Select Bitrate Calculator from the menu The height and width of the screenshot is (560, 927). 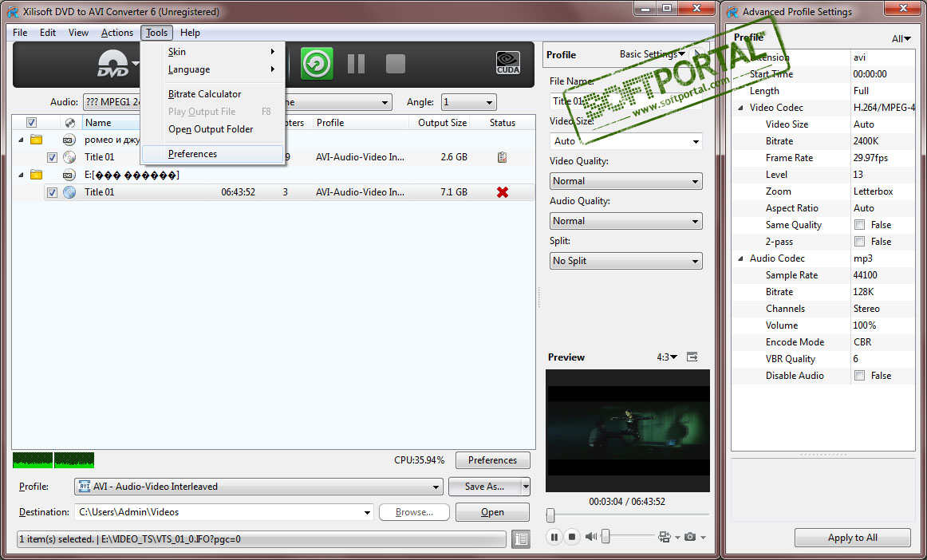click(x=213, y=94)
